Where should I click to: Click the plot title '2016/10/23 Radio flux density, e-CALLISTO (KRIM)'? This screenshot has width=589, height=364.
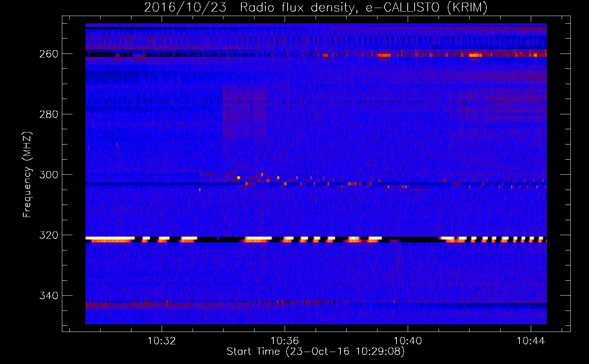(x=316, y=8)
